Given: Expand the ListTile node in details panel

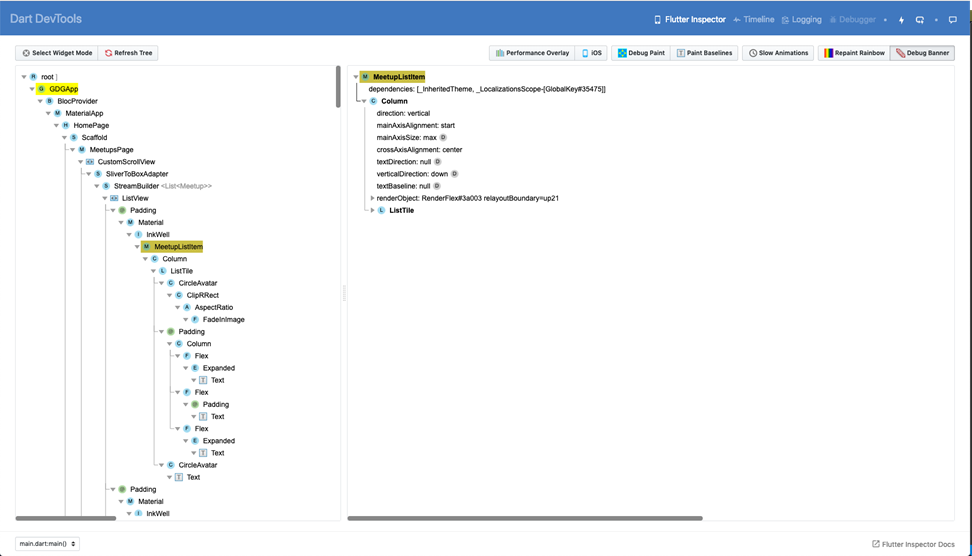Looking at the screenshot, I should point(373,211).
